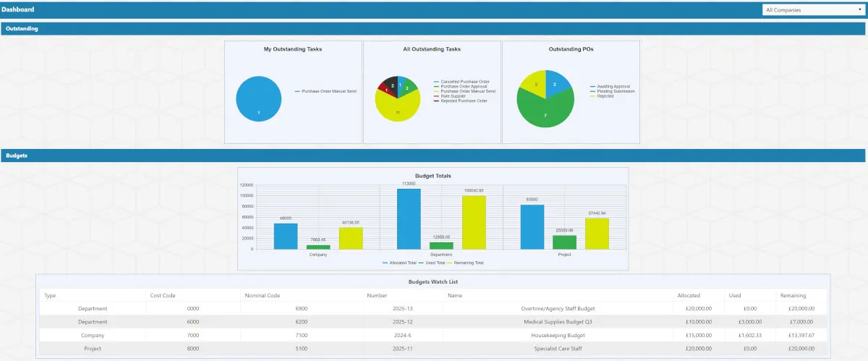This screenshot has width=868, height=361.
Task: Select the Specialist Care Staff name cell
Action: click(x=558, y=349)
